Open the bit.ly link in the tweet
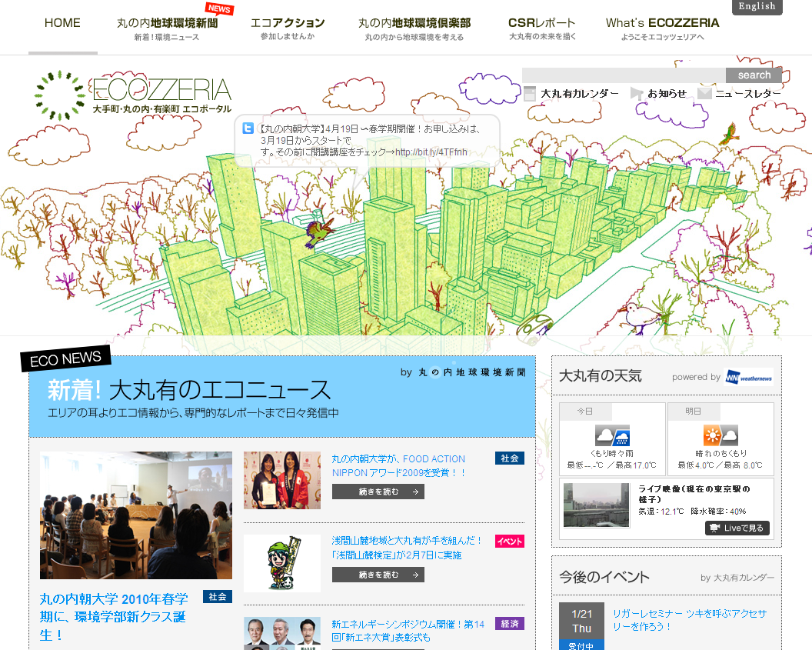The image size is (812, 650). (x=431, y=152)
